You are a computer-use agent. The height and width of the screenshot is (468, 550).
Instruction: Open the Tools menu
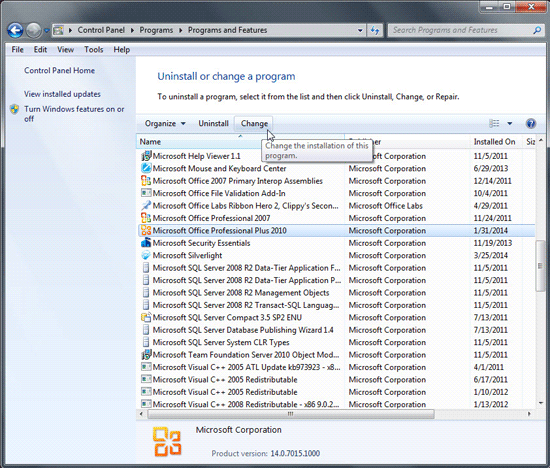[x=94, y=50]
